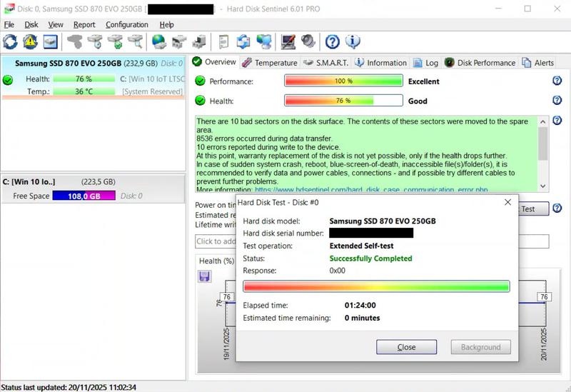Click the globe with disk toolbar icon
This screenshot has width=571, height=392.
click(x=158, y=41)
